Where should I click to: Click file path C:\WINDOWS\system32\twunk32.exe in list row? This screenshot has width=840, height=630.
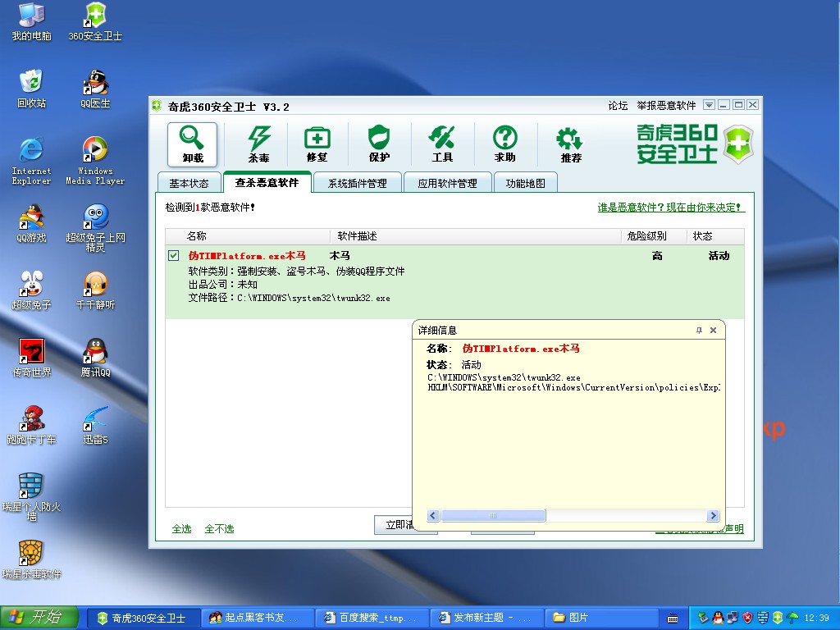pyautogui.click(x=314, y=298)
